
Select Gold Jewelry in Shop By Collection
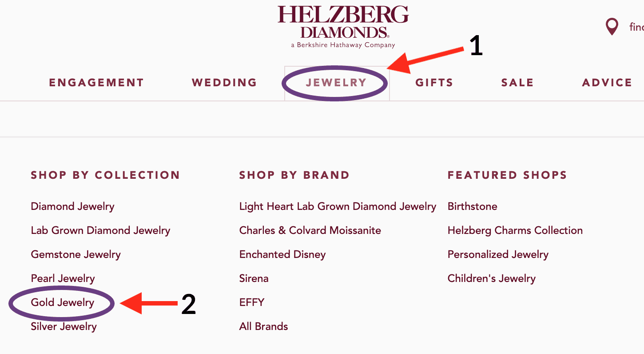62,302
